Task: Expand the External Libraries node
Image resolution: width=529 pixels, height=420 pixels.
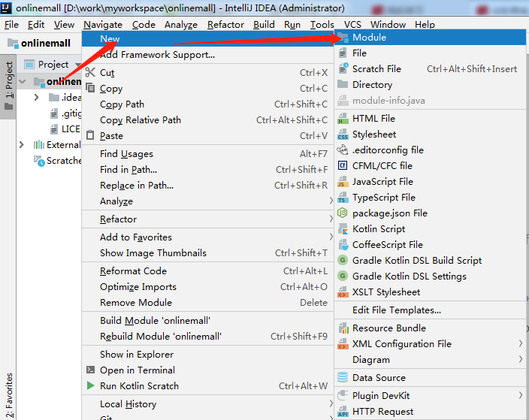Action: point(22,145)
